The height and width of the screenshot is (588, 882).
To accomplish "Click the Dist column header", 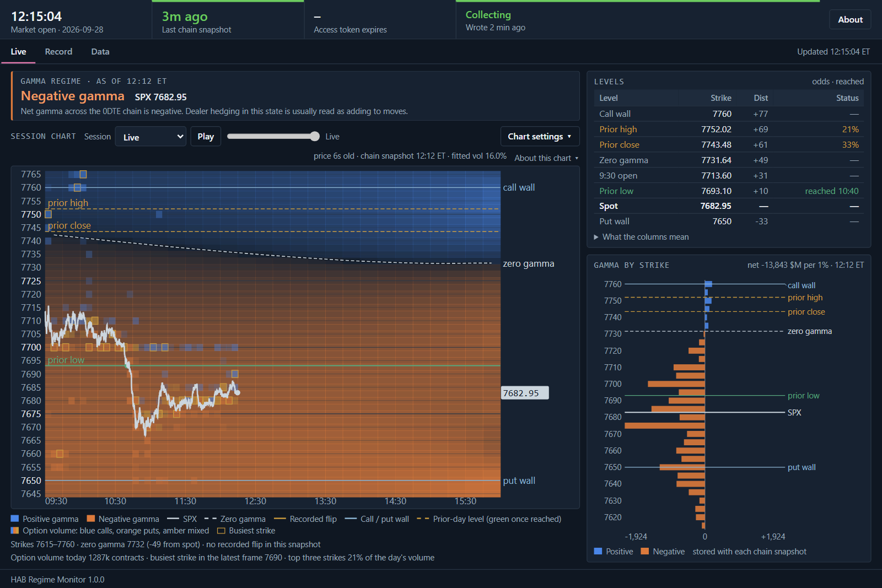I will 761,98.
